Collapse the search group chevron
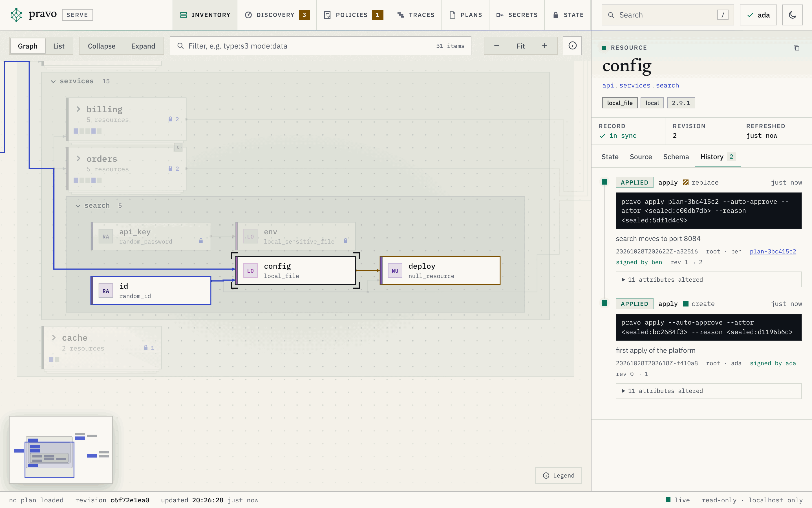The width and height of the screenshot is (812, 508). 78,206
